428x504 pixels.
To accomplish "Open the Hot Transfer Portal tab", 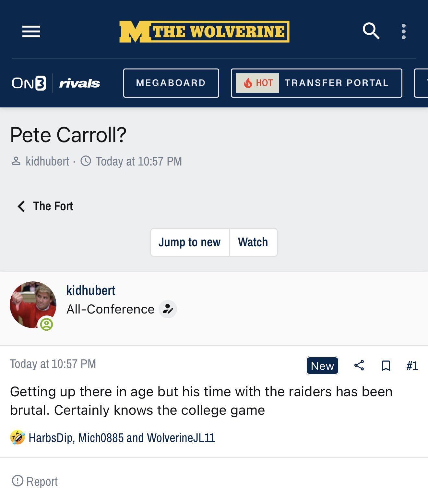I will click(316, 83).
